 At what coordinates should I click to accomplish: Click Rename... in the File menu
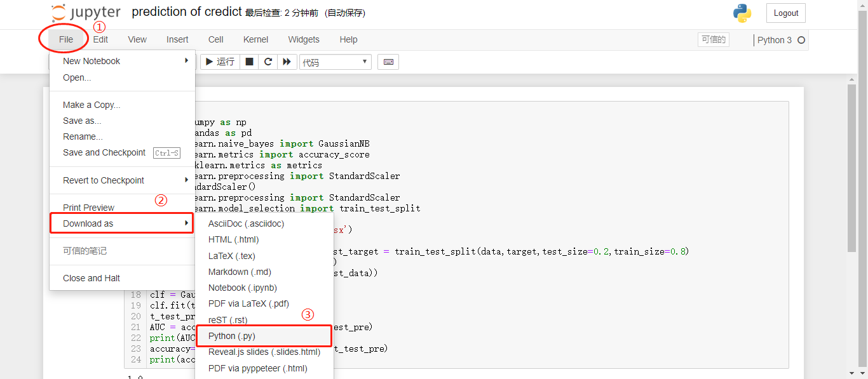[81, 136]
